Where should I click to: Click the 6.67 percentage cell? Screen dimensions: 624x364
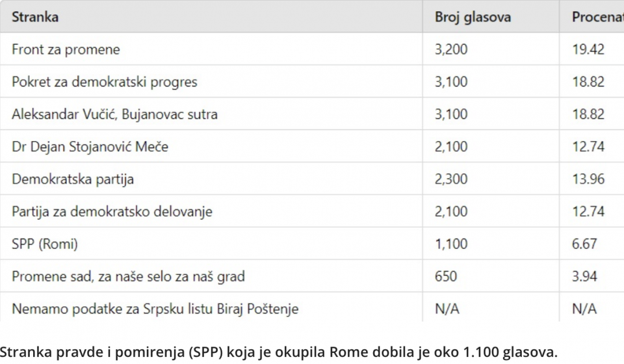tap(584, 244)
